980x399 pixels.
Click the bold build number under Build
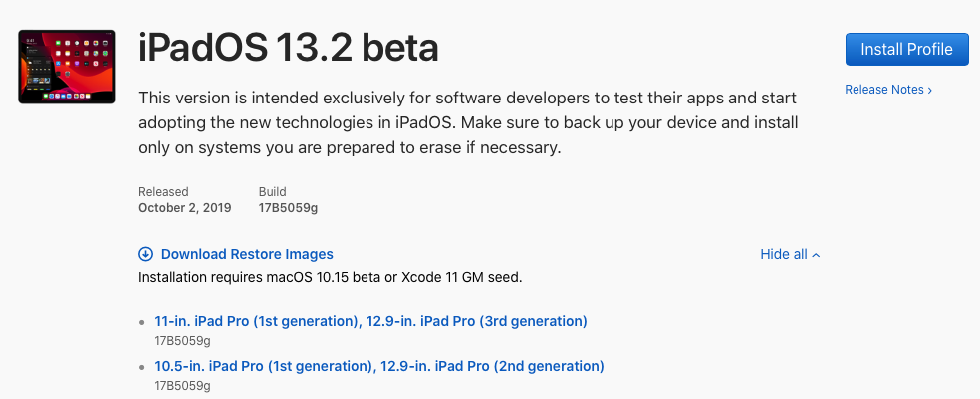click(288, 208)
